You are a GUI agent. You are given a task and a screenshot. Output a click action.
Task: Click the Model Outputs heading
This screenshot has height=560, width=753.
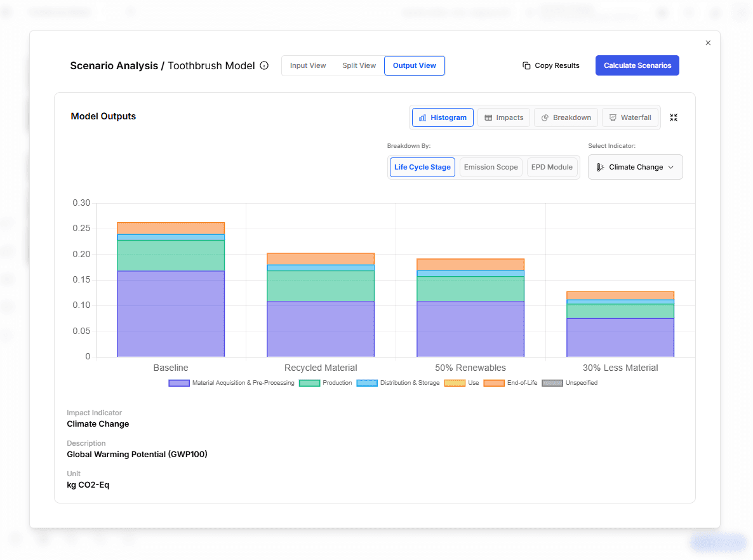click(x=103, y=116)
